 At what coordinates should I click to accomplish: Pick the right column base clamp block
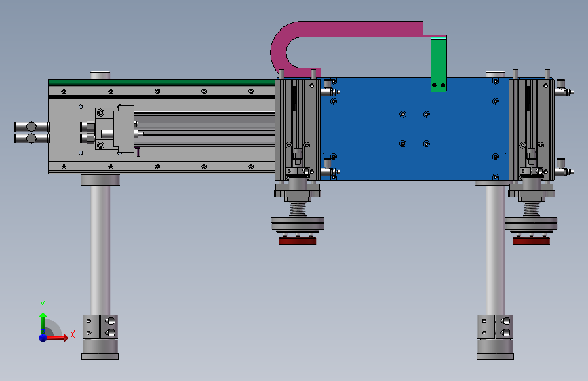pos(495,327)
